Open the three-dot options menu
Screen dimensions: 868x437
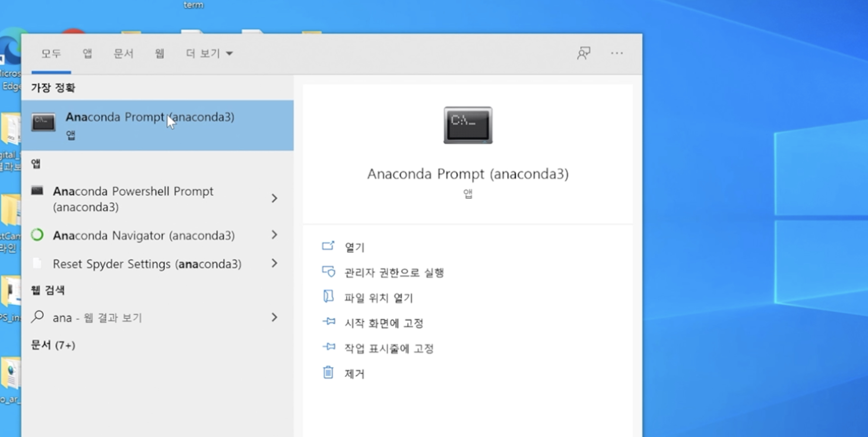617,53
